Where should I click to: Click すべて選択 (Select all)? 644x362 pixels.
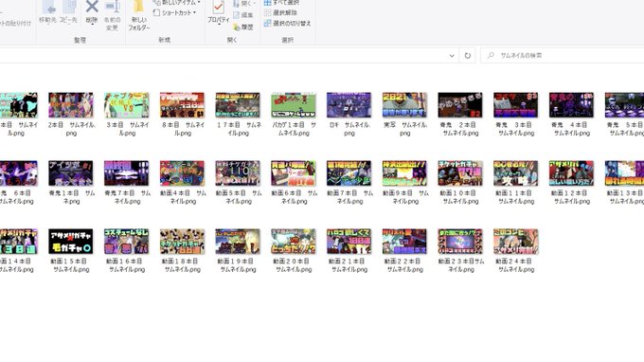282,3
